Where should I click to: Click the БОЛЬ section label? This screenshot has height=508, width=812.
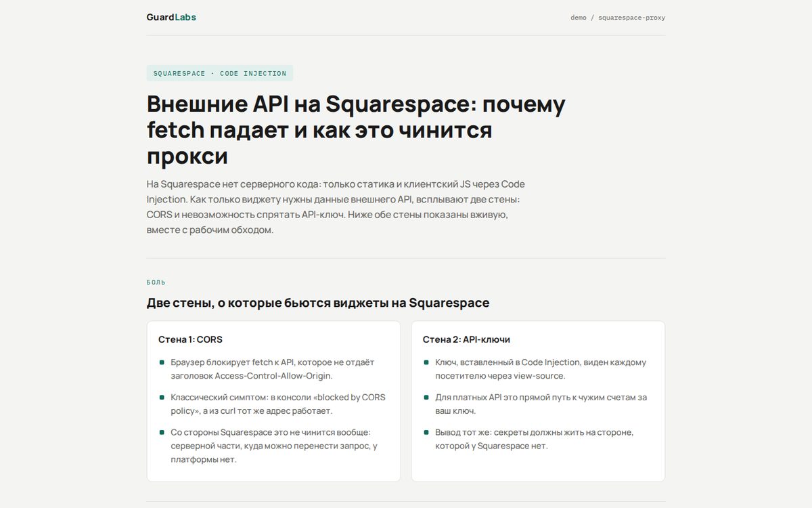(156, 282)
